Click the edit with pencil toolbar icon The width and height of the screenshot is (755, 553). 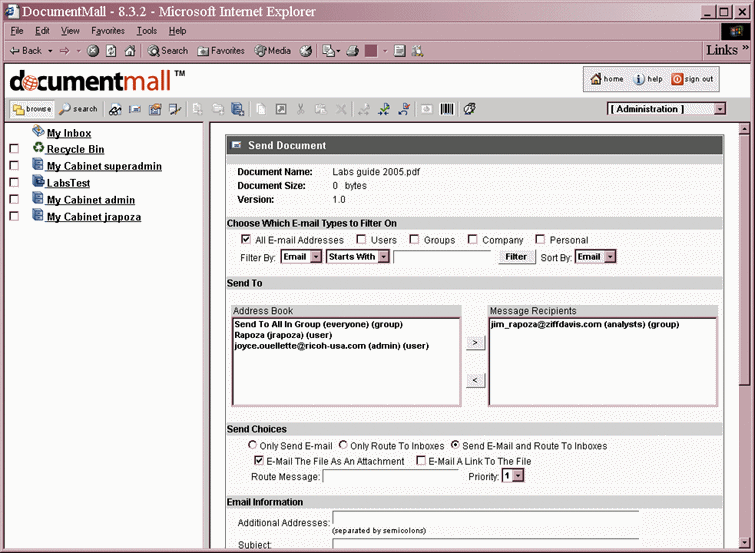[175, 109]
